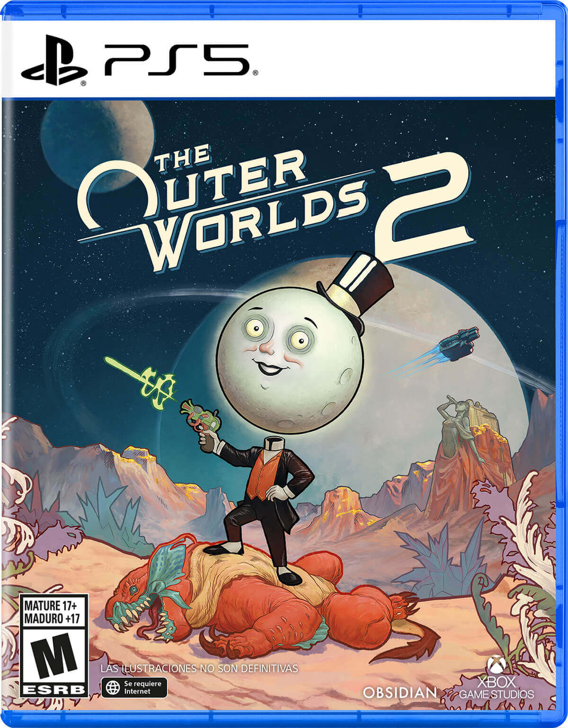This screenshot has height=728, width=568.
Task: Click the Se requiere Internet badge
Action: (134, 687)
